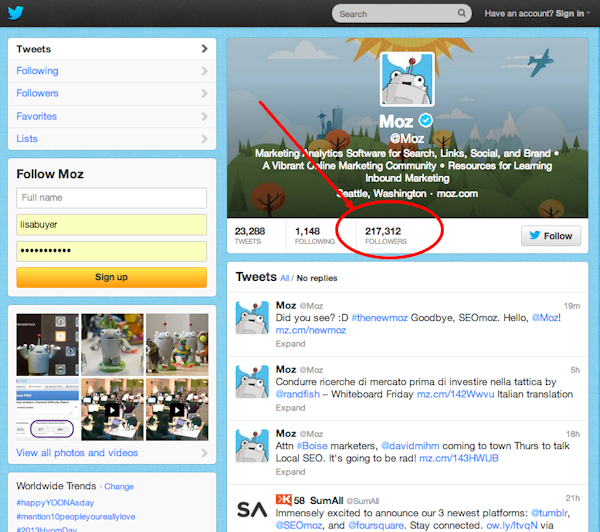Open the mz.cm/143HWUB link
600x532 pixels.
(459, 458)
